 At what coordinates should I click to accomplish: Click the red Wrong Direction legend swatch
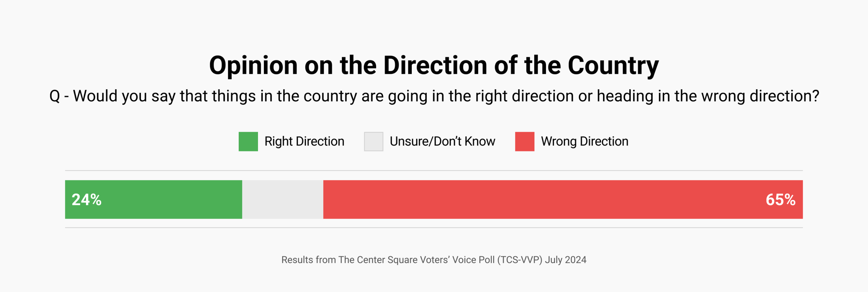524,142
